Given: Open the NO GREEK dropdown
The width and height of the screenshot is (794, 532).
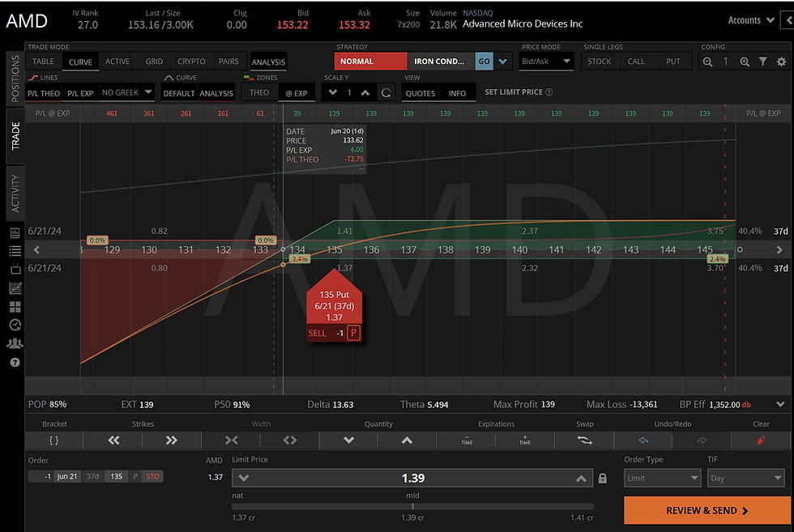Looking at the screenshot, I should 126,92.
